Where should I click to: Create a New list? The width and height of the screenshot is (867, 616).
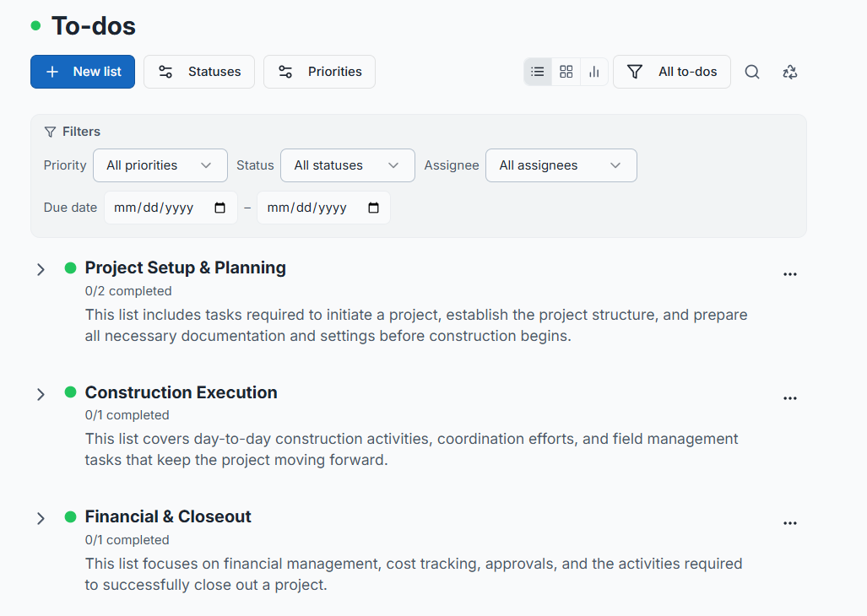pos(83,72)
